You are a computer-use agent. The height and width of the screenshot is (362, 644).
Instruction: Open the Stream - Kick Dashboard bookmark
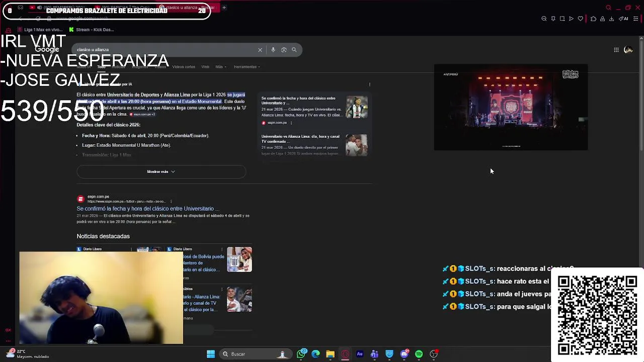[x=91, y=30]
